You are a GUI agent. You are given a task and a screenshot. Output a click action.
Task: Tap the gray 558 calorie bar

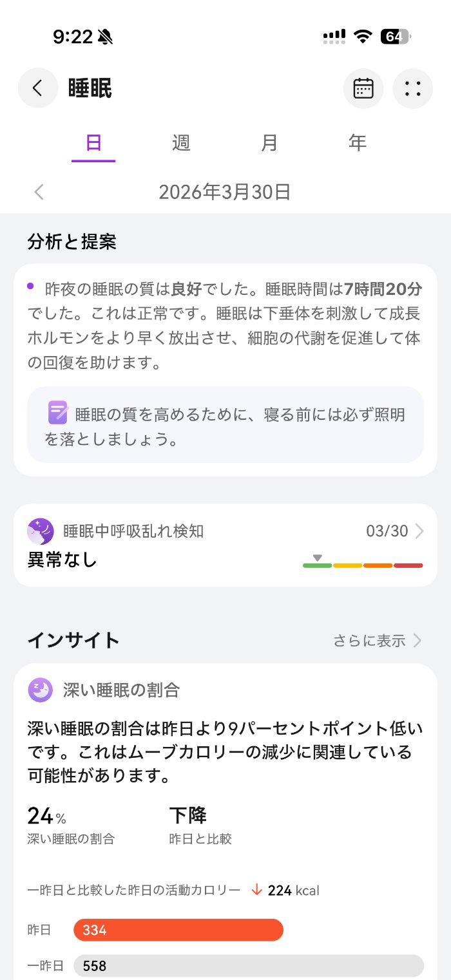[x=249, y=966]
